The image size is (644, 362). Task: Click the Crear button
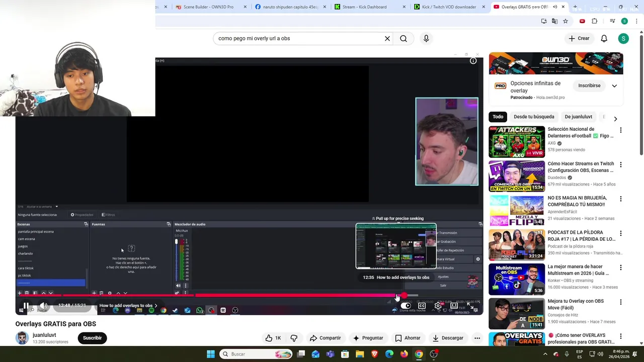579,38
